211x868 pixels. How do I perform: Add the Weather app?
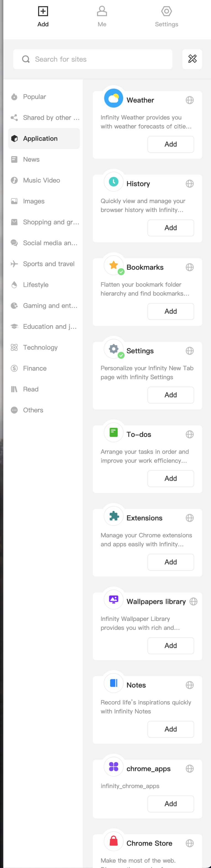(171, 144)
